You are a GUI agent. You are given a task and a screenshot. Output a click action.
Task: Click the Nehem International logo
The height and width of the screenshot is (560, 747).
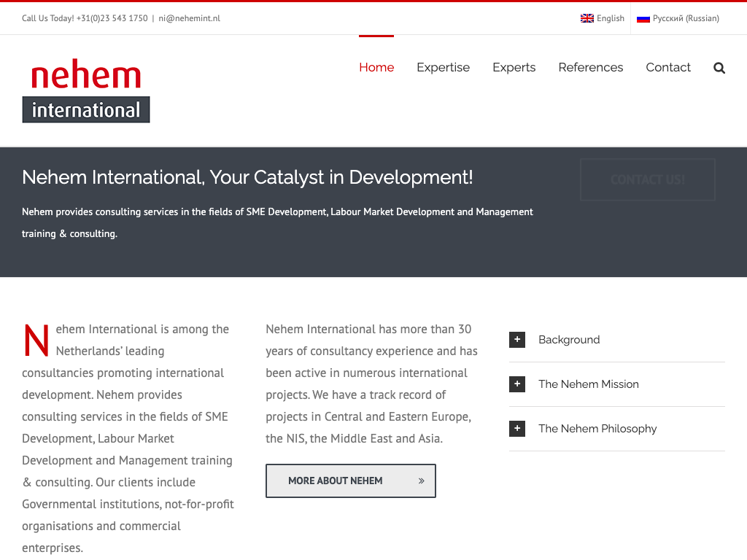point(86,91)
